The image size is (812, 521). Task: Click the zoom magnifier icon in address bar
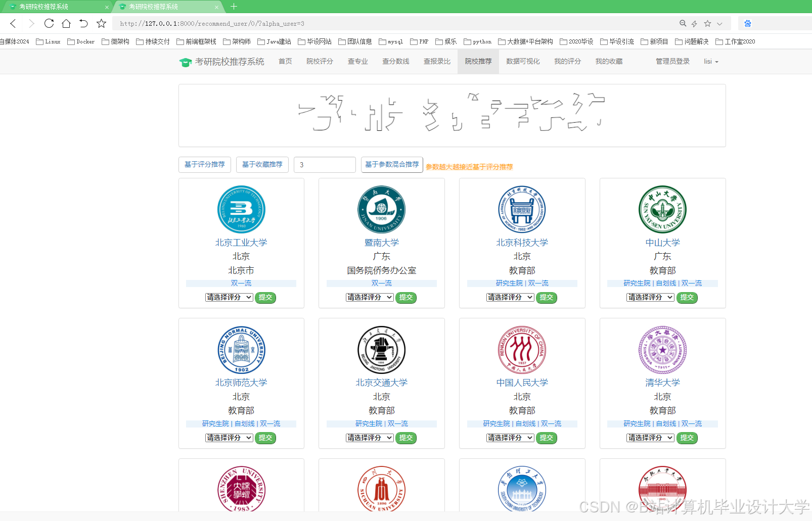click(683, 23)
